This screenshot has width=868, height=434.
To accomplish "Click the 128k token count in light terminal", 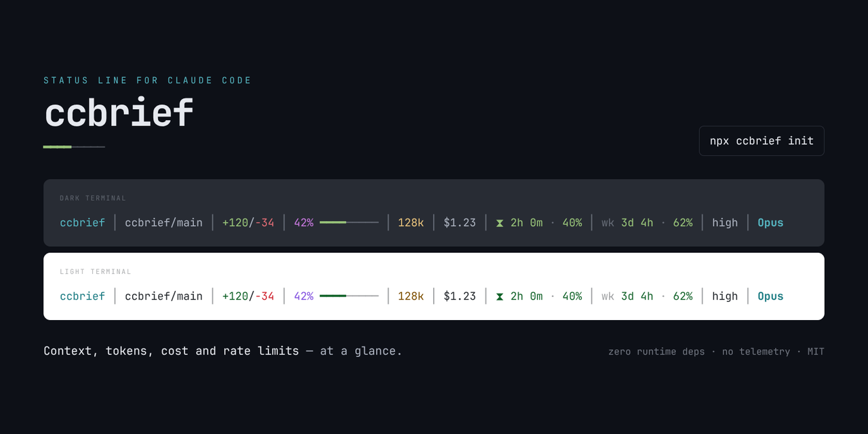I will pos(411,296).
